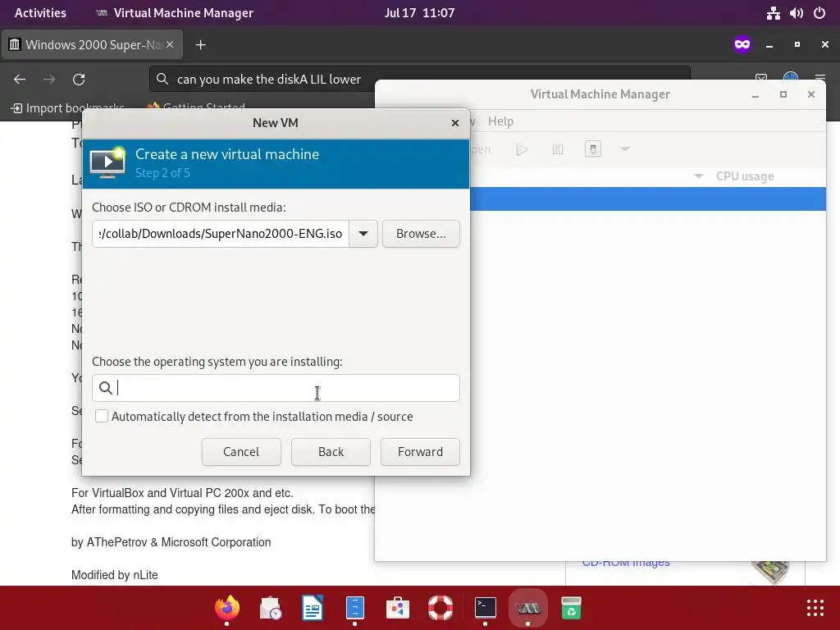The width and height of the screenshot is (840, 630).
Task: Expand ISO path dropdown arrow
Action: (x=363, y=234)
